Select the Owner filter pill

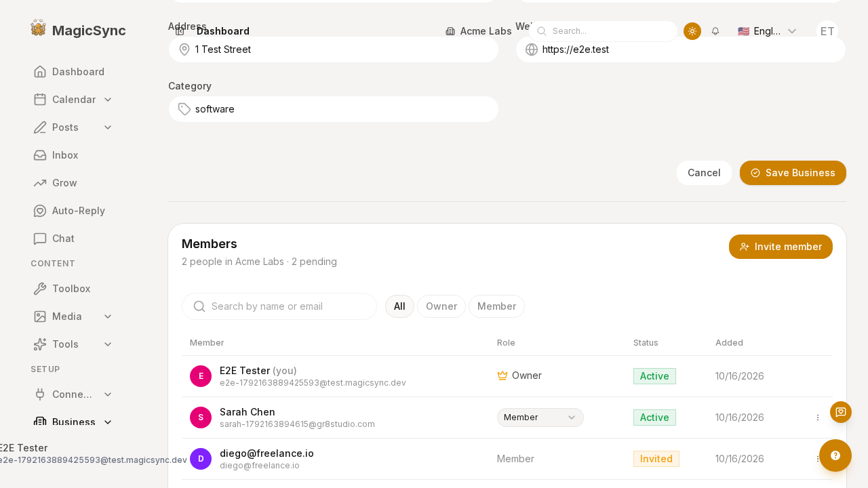tap(441, 306)
